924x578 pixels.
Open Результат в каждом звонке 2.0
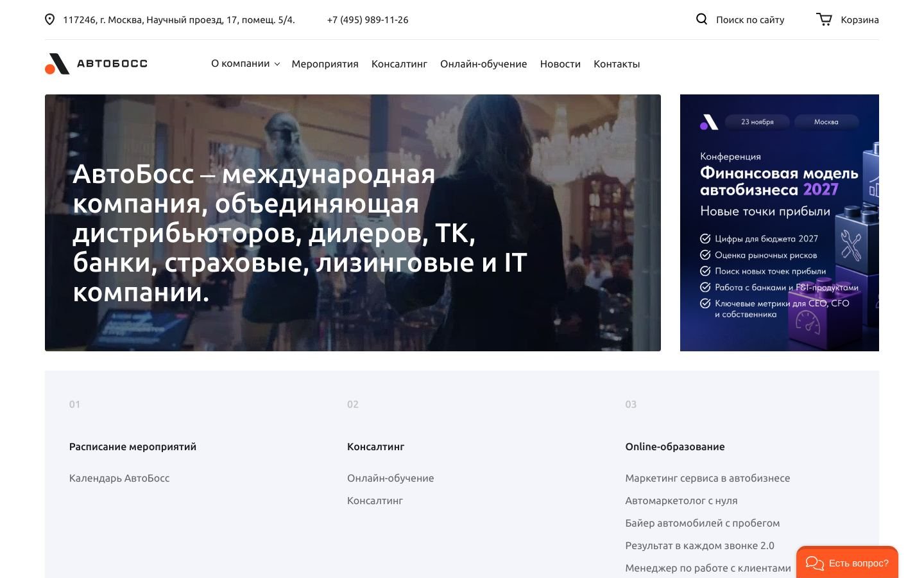pos(700,545)
